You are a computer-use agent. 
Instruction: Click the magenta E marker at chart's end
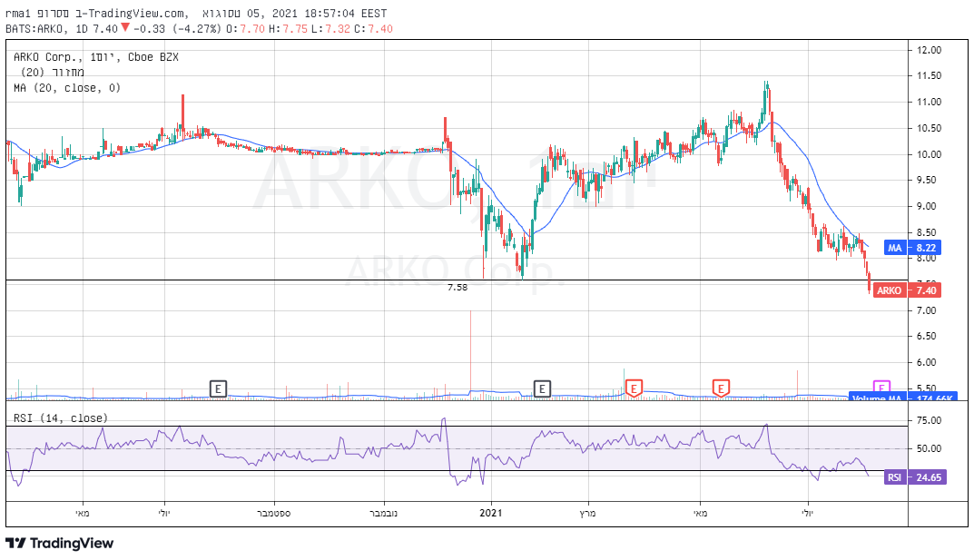882,387
